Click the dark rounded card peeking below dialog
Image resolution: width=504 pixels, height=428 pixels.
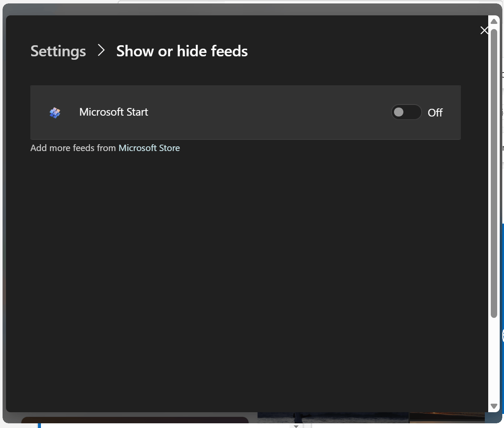[135, 420]
